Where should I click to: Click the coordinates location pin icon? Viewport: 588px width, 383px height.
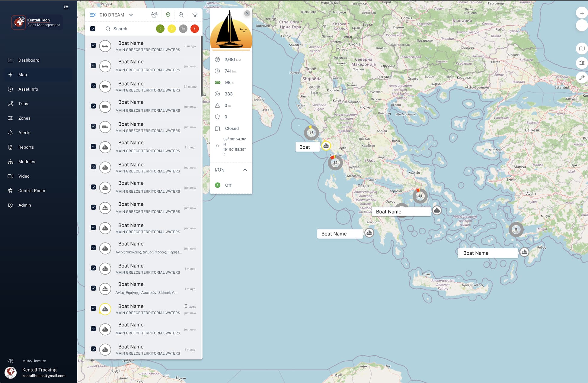(x=217, y=147)
